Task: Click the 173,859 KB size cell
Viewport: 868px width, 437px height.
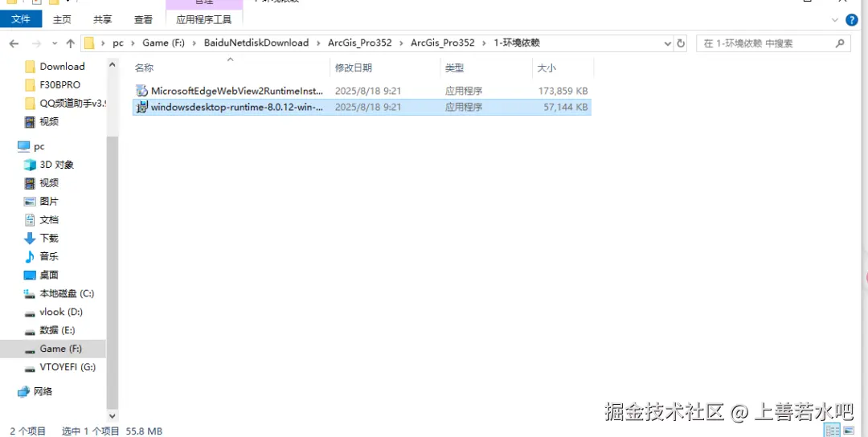Action: tap(563, 91)
